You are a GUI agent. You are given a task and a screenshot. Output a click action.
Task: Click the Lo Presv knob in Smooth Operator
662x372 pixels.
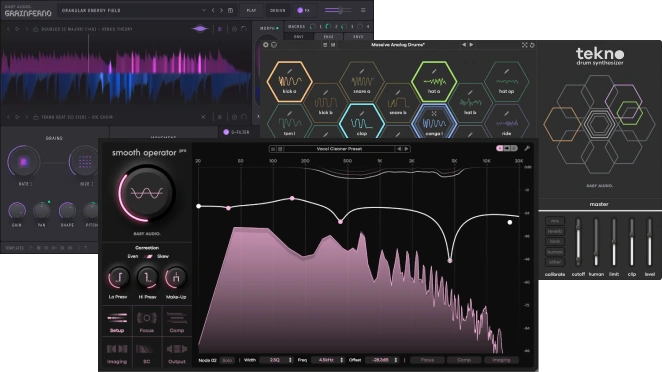pyautogui.click(x=118, y=277)
